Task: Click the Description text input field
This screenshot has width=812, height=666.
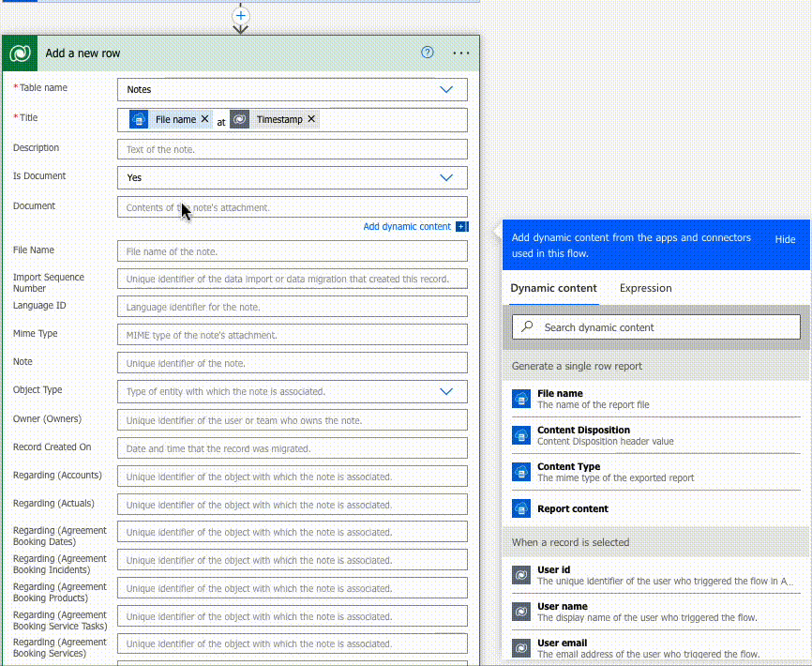Action: point(291,148)
